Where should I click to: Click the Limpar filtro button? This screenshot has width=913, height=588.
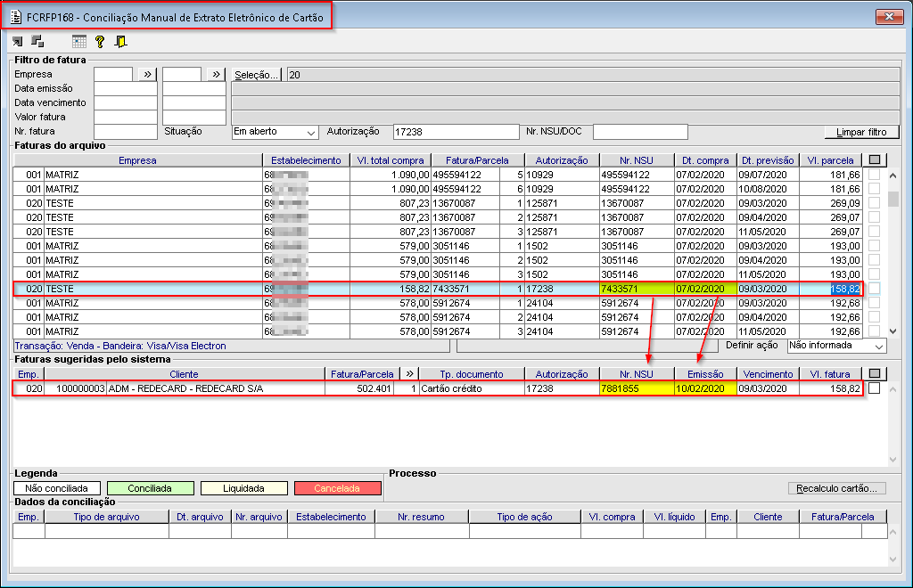(861, 132)
